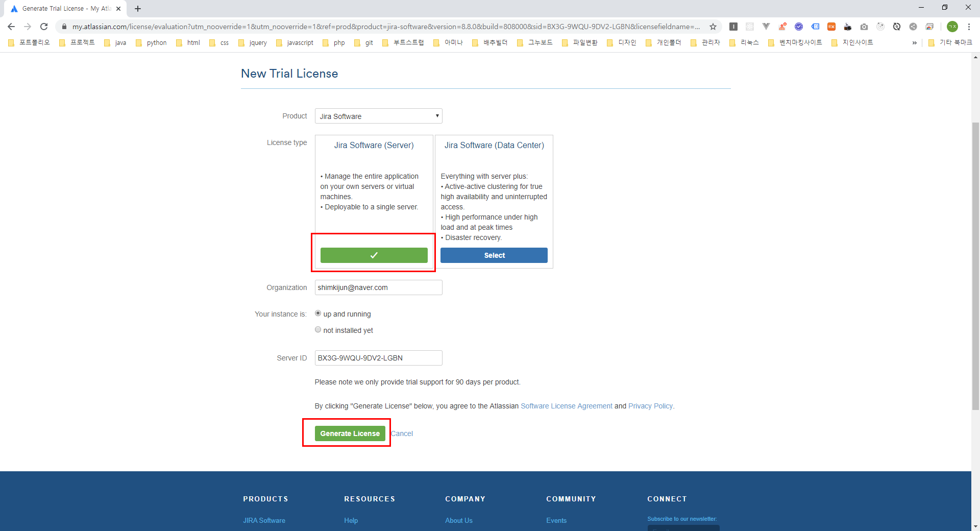
Task: Close the Generate Trial License tab
Action: tap(118, 9)
